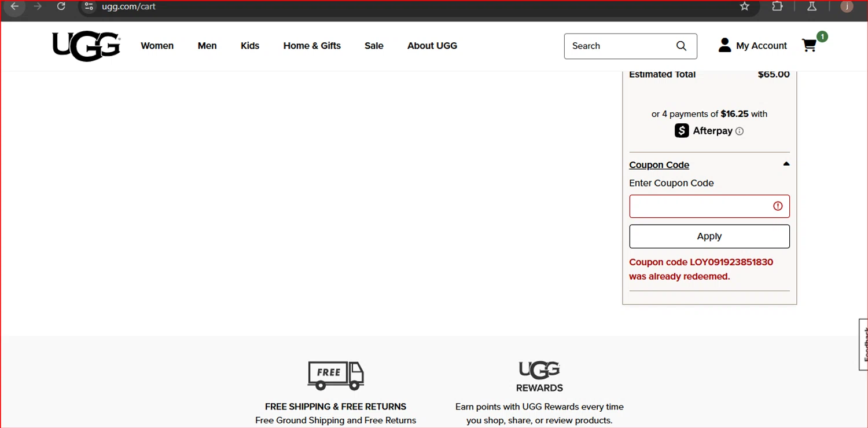Open the shopping cart icon
The image size is (868, 428).
810,46
